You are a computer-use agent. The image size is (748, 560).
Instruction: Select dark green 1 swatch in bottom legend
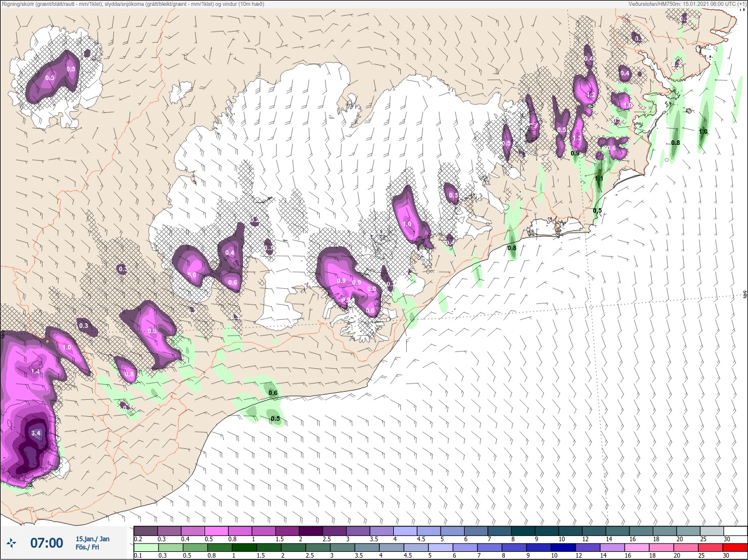(244, 548)
